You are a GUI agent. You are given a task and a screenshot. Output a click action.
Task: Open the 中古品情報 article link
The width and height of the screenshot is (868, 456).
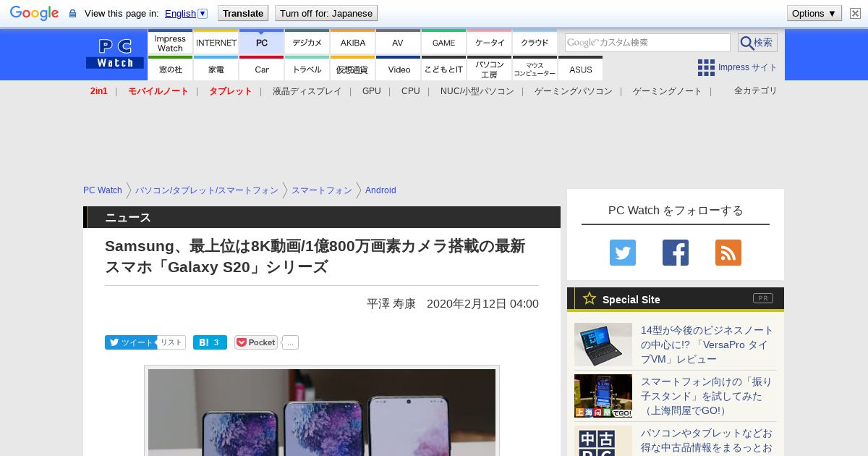707,440
